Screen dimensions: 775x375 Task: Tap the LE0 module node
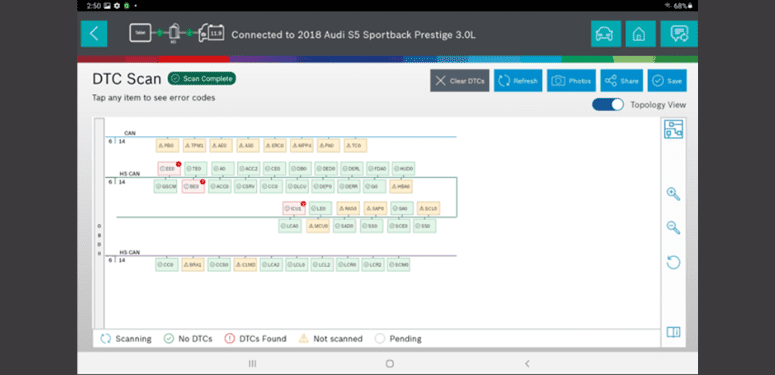321,208
